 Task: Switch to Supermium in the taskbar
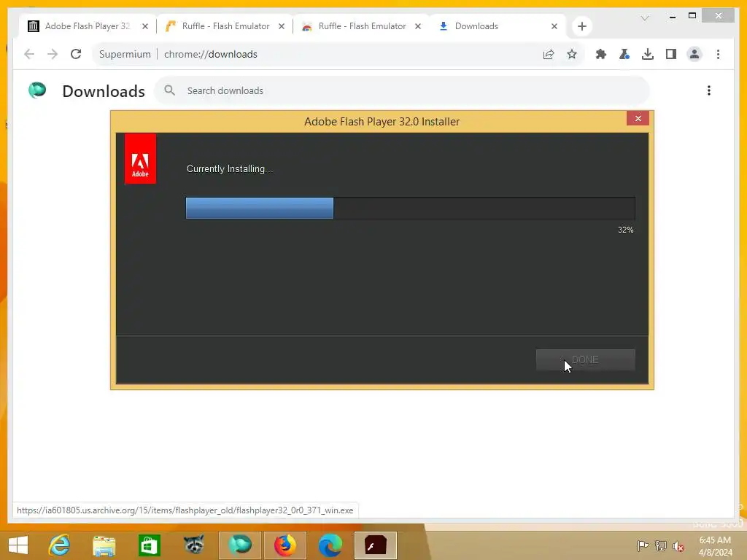[x=239, y=545]
